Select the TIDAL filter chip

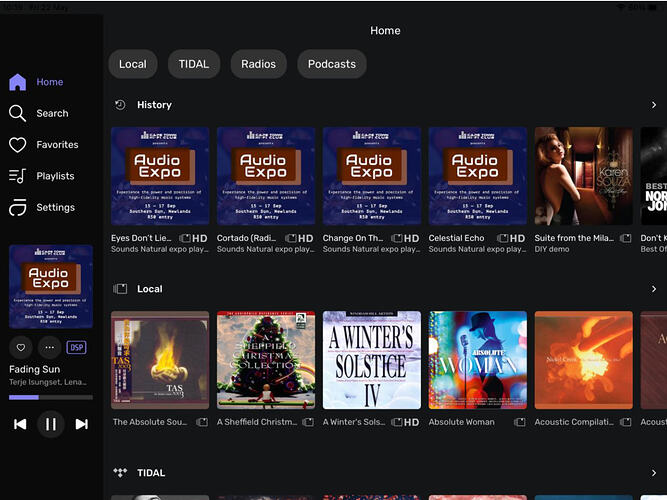[x=194, y=64]
